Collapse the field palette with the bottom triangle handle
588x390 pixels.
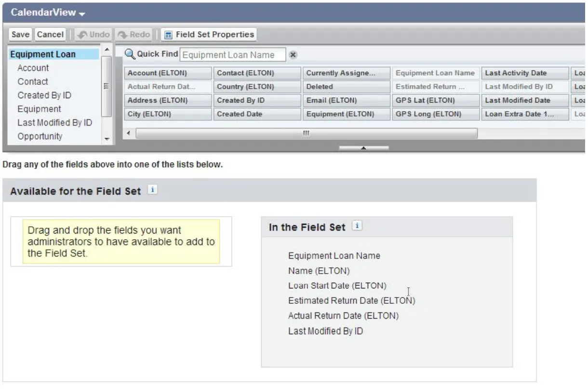[364, 148]
